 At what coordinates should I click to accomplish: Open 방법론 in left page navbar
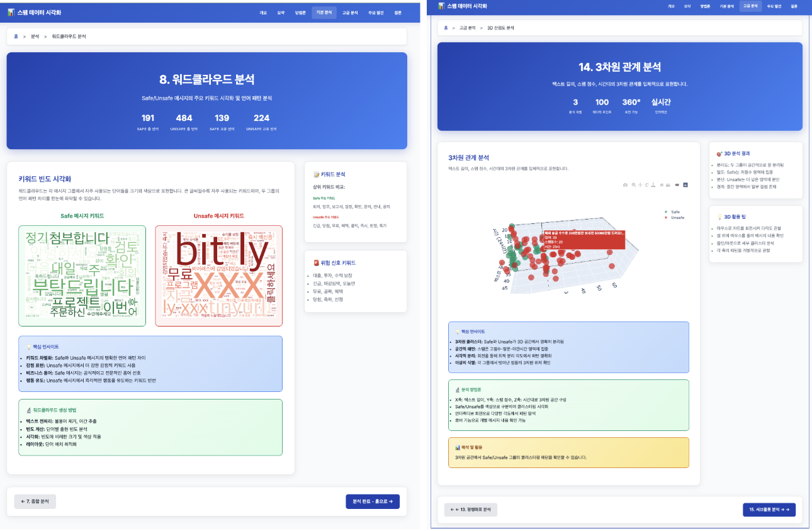pyautogui.click(x=300, y=13)
